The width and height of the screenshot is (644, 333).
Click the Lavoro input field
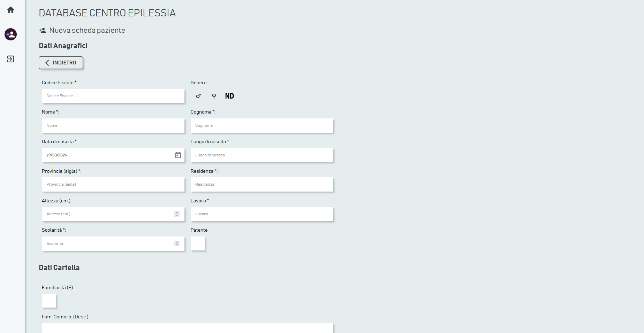coord(262,214)
